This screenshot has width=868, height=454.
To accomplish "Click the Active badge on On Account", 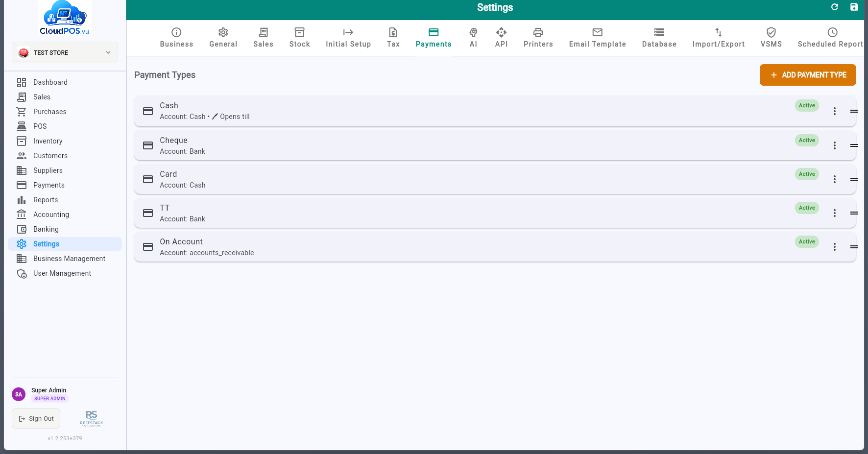I will click(807, 241).
